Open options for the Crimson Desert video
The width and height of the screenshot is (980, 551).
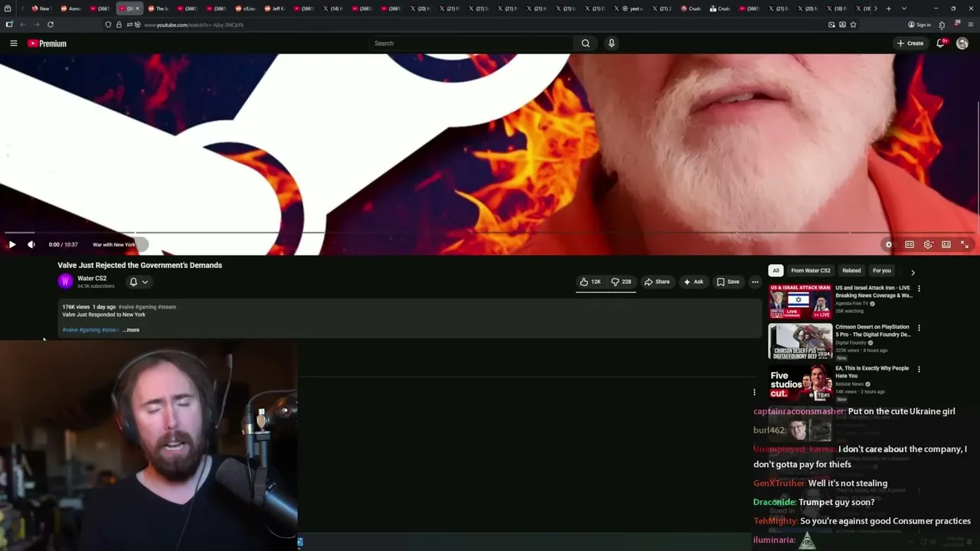point(919,328)
